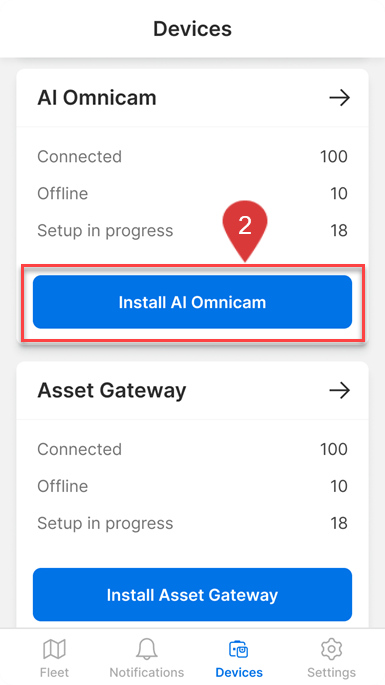Switch to the Fleet tab label
Viewport: 385px width, 685px height.
point(54,672)
